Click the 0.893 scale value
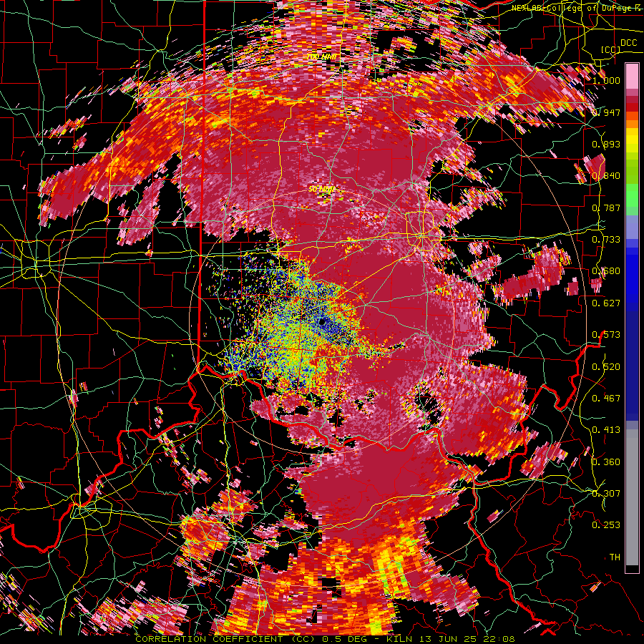This screenshot has height=644, width=644. [606, 144]
